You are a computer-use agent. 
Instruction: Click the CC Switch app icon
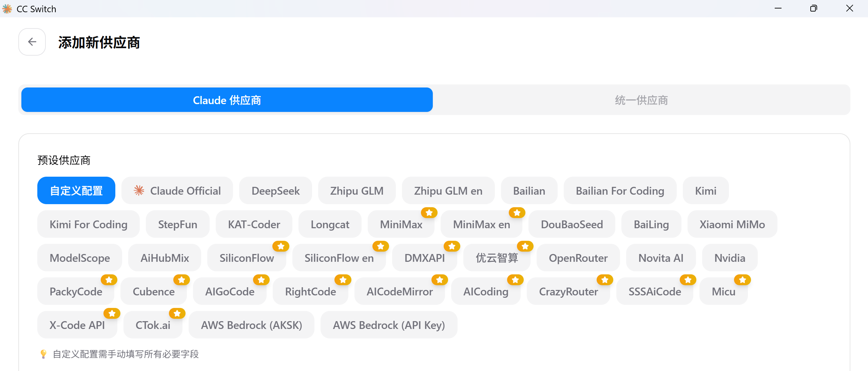7,9
